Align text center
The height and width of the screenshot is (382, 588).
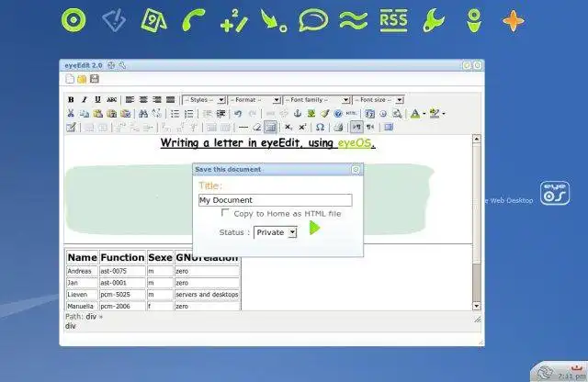(x=143, y=100)
